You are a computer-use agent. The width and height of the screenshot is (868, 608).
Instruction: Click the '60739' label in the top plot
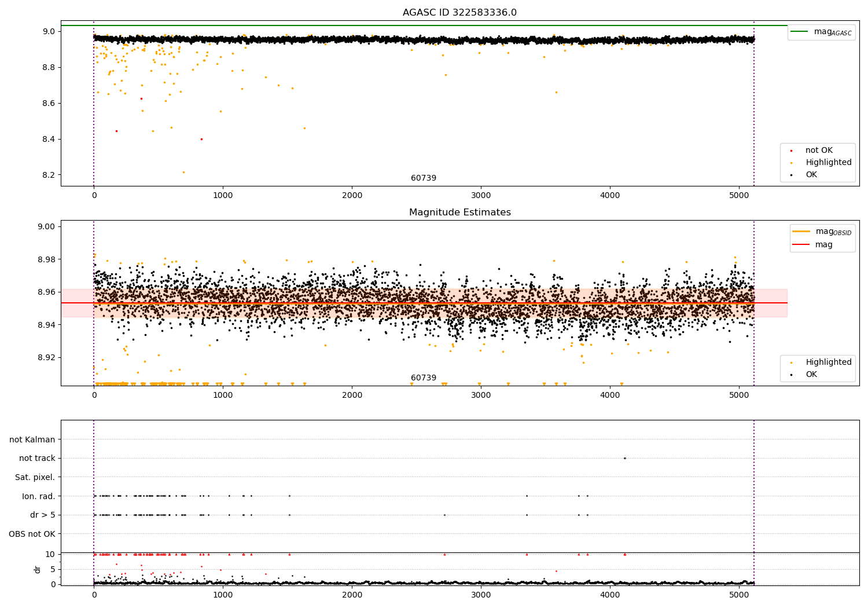tap(424, 178)
